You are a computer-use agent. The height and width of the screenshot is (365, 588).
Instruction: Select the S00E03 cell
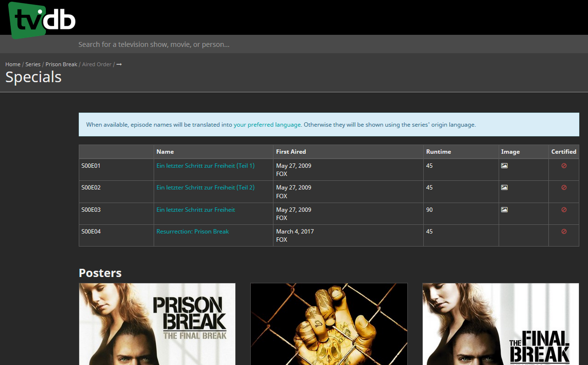point(116,214)
